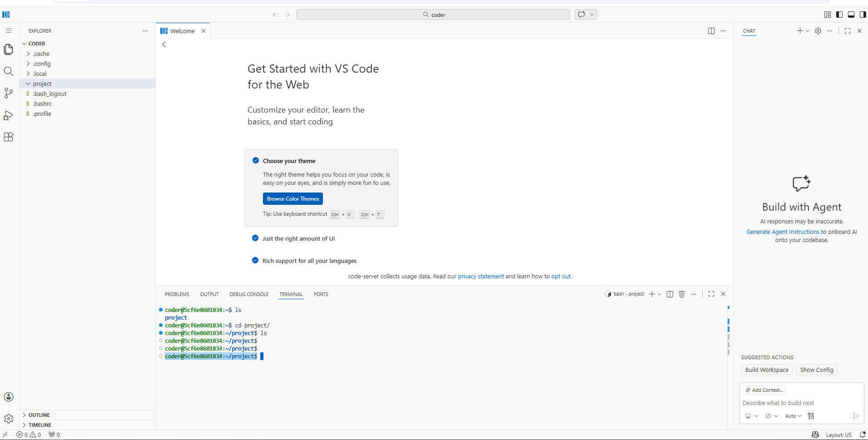
Task: Switch to the DEBUG CONSOLE tab
Action: [x=249, y=294]
